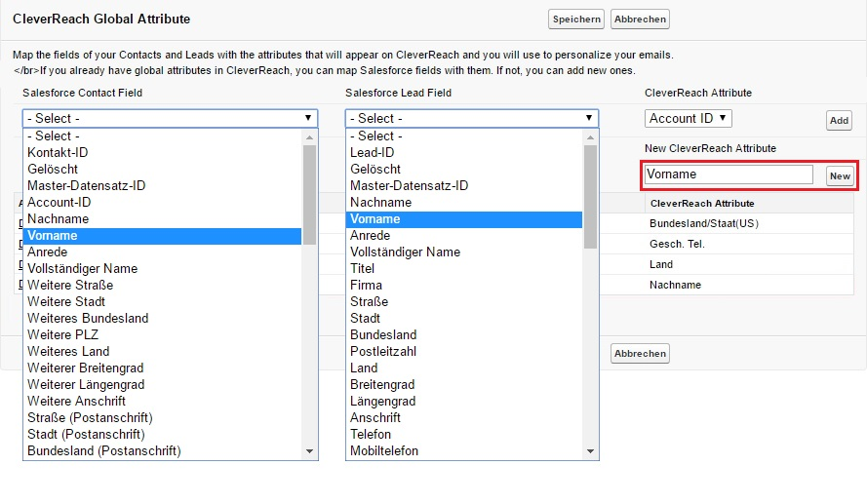This screenshot has width=867, height=504.
Task: Click the top Abbrechen button
Action: click(640, 19)
